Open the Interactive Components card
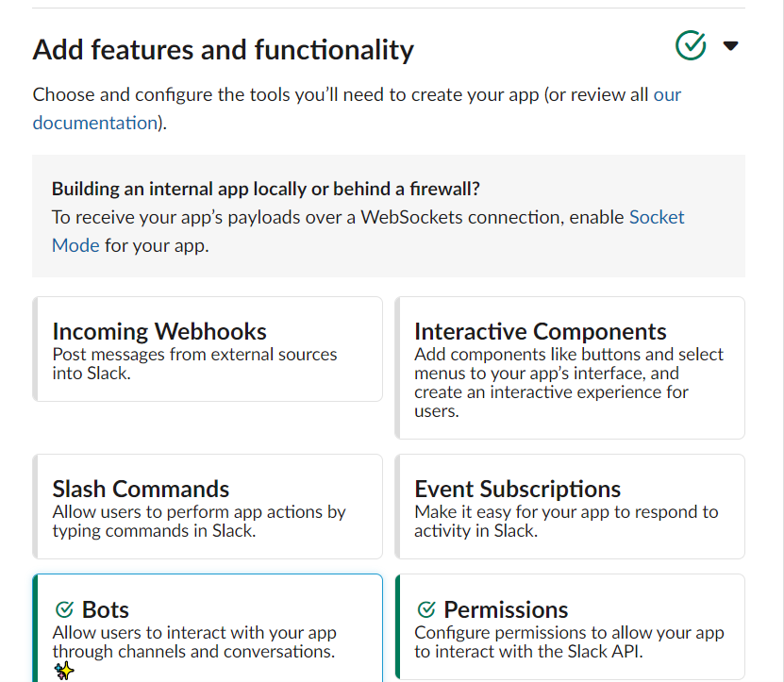784x682 pixels. [570, 368]
